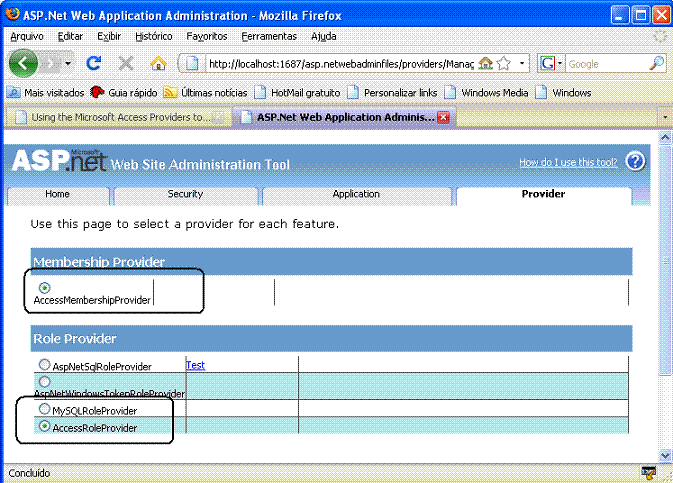Open back/forward history dropdown arrow
673x483 pixels.
[68, 64]
